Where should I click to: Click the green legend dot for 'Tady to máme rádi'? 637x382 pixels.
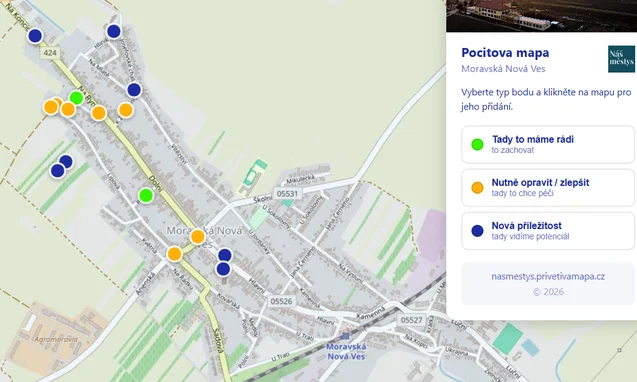coord(477,144)
